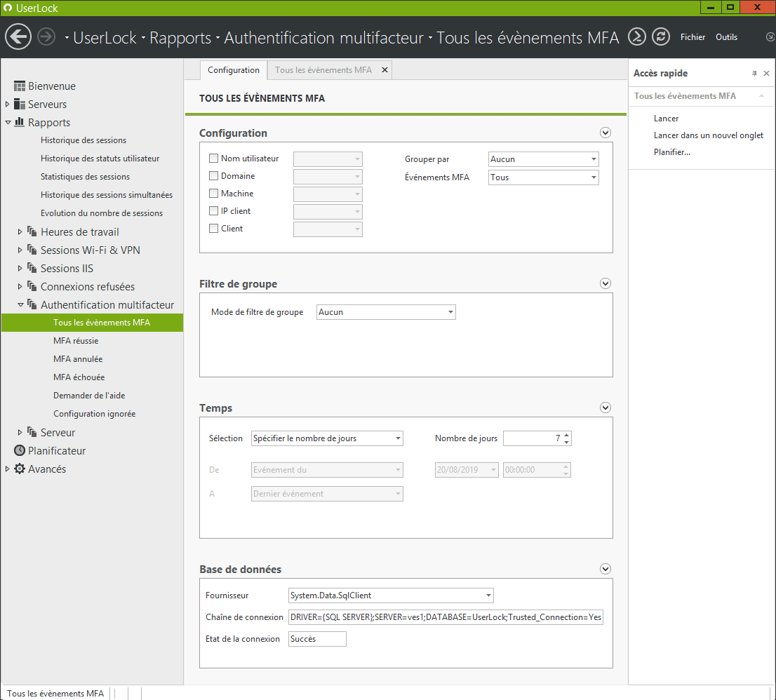776x700 pixels.
Task: Click Authentification multifacteur in the breadcrumb
Action: (324, 38)
